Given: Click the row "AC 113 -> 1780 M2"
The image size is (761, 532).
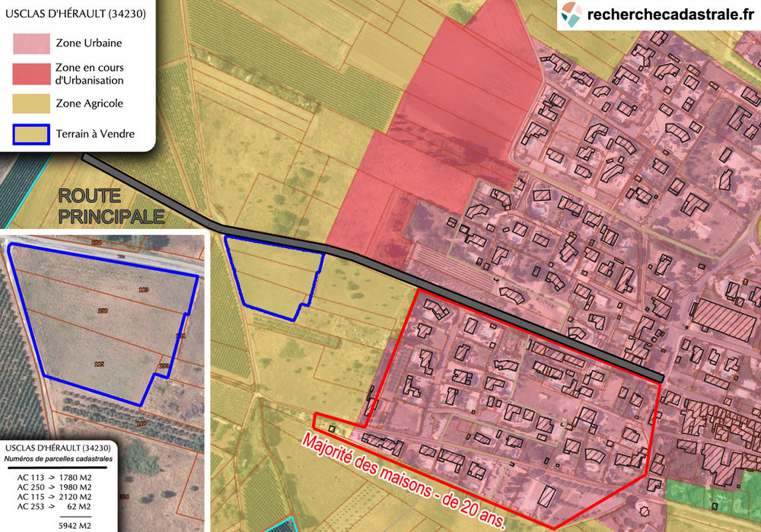Looking at the screenshot, I should click(x=54, y=478).
